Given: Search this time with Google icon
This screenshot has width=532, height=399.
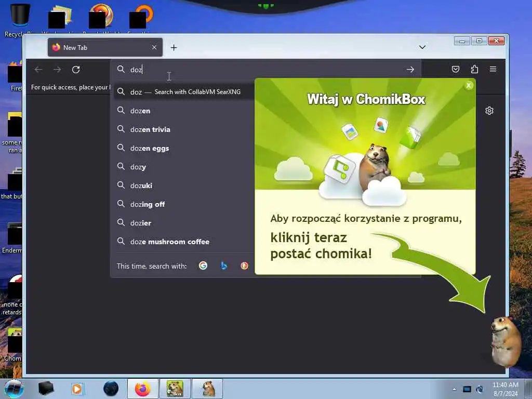Looking at the screenshot, I should (x=203, y=265).
